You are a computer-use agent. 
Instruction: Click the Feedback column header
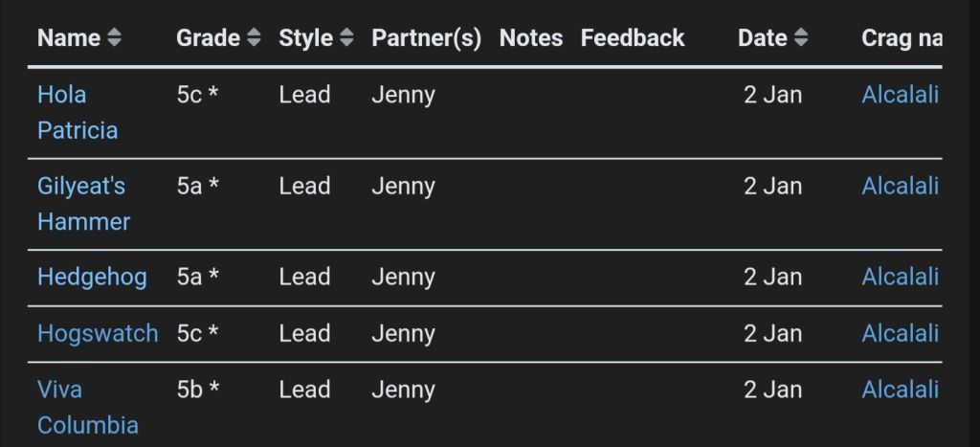click(x=633, y=38)
